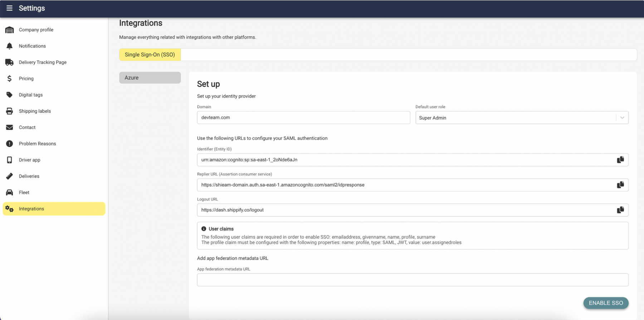Open the Super Admin role selector
Screen dimensions: 644x320
pyautogui.click(x=522, y=118)
